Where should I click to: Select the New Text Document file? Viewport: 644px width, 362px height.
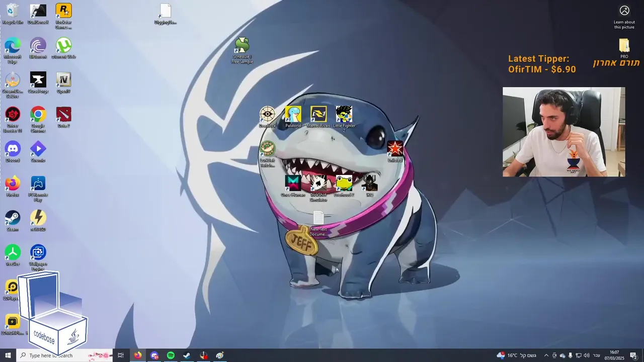tap(318, 224)
